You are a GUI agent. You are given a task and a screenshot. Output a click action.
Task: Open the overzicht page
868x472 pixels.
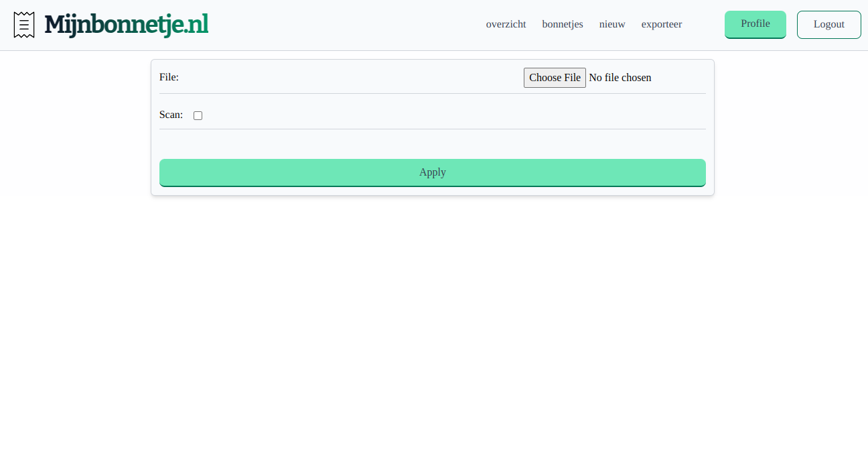[x=506, y=24]
